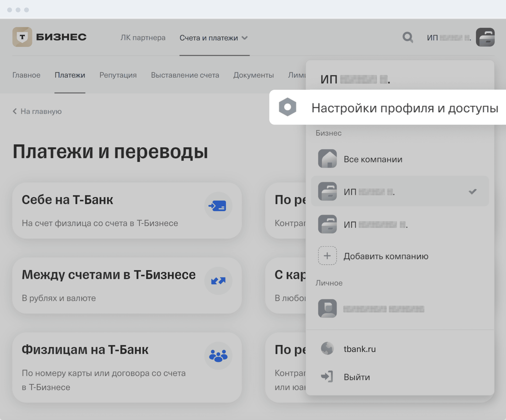
Task: Open Себе на Т-Банк card
Action: pos(127,210)
